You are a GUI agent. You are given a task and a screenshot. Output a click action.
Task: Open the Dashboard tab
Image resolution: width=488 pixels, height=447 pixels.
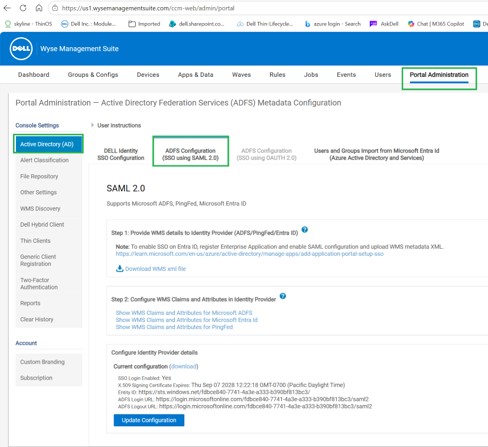point(34,75)
